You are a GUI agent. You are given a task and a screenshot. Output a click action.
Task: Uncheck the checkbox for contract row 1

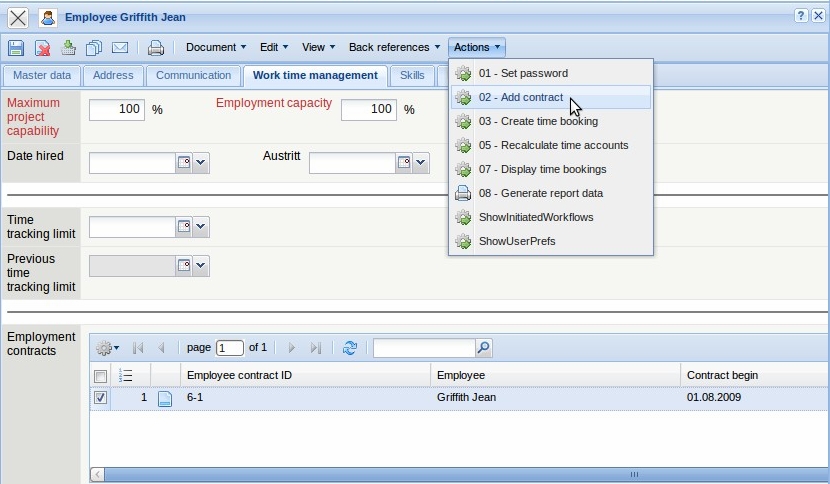[100, 397]
